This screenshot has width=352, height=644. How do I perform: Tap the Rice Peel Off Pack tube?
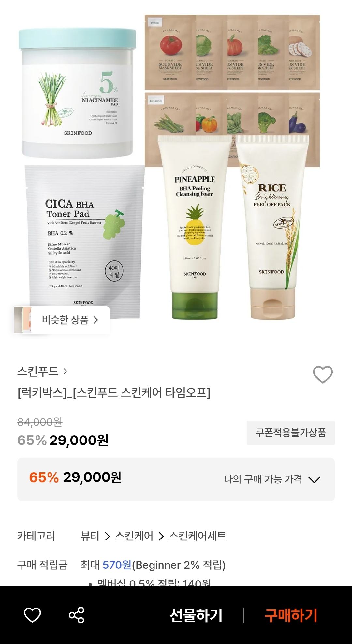[272, 227]
